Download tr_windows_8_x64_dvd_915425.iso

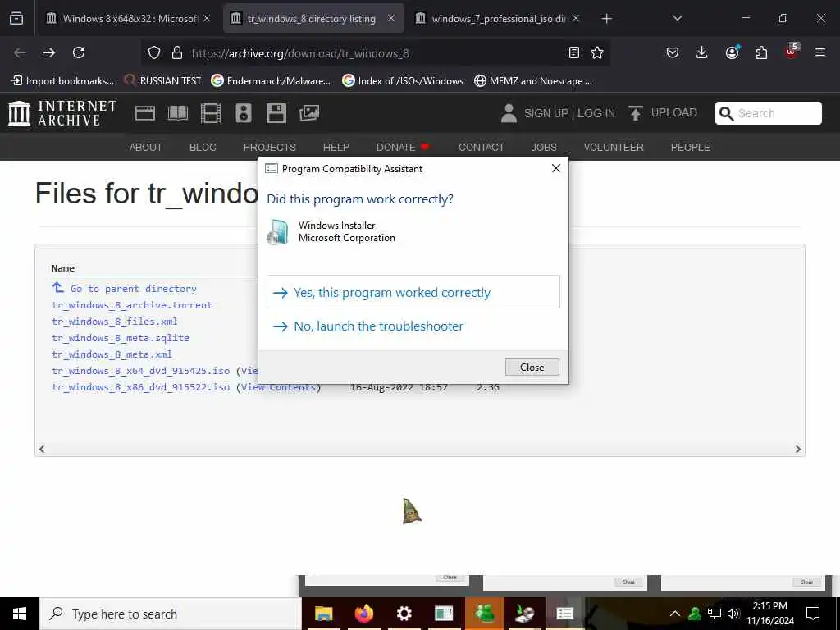click(140, 371)
